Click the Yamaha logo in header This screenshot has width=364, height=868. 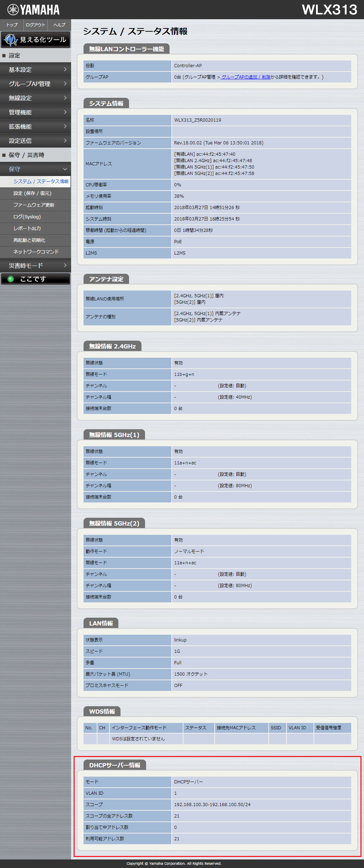tap(33, 10)
